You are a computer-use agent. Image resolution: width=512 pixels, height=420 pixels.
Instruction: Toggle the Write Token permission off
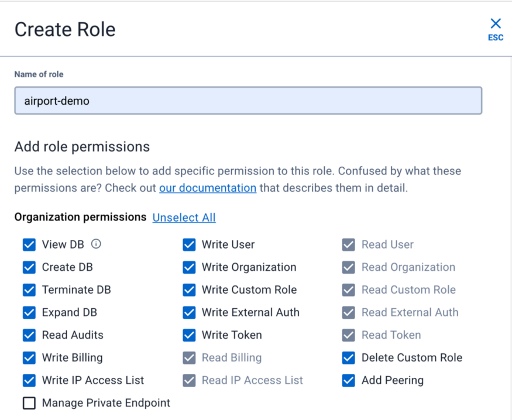point(189,335)
